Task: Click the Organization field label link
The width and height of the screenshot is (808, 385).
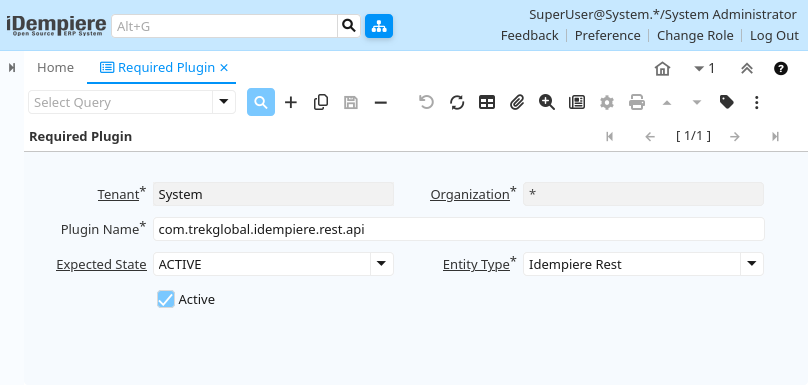Action: pos(470,194)
